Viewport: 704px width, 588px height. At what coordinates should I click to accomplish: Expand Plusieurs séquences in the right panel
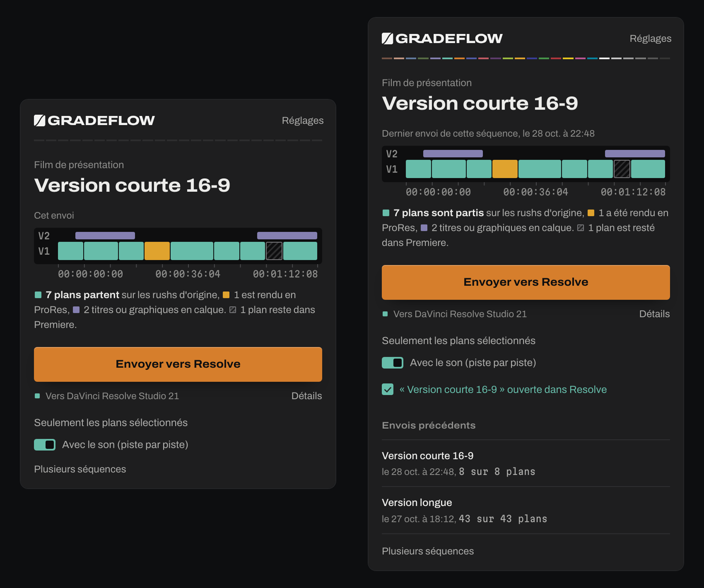coord(428,551)
